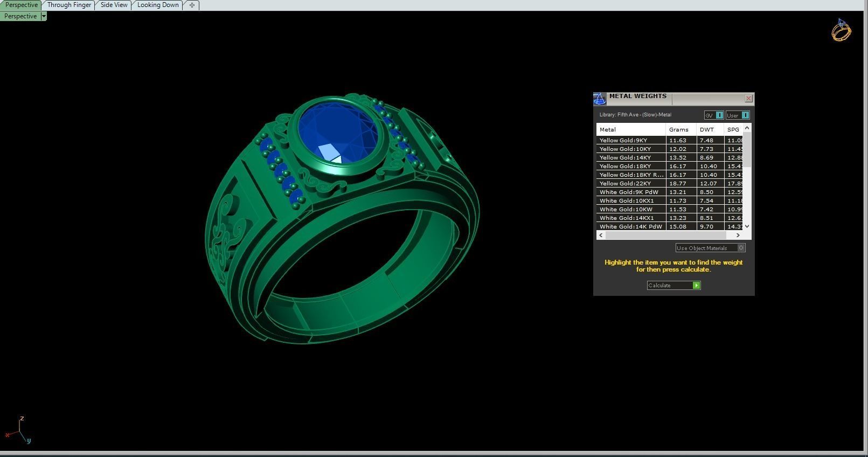The image size is (868, 457).
Task: Click the table horizontal scroll right arrow
Action: tap(738, 236)
